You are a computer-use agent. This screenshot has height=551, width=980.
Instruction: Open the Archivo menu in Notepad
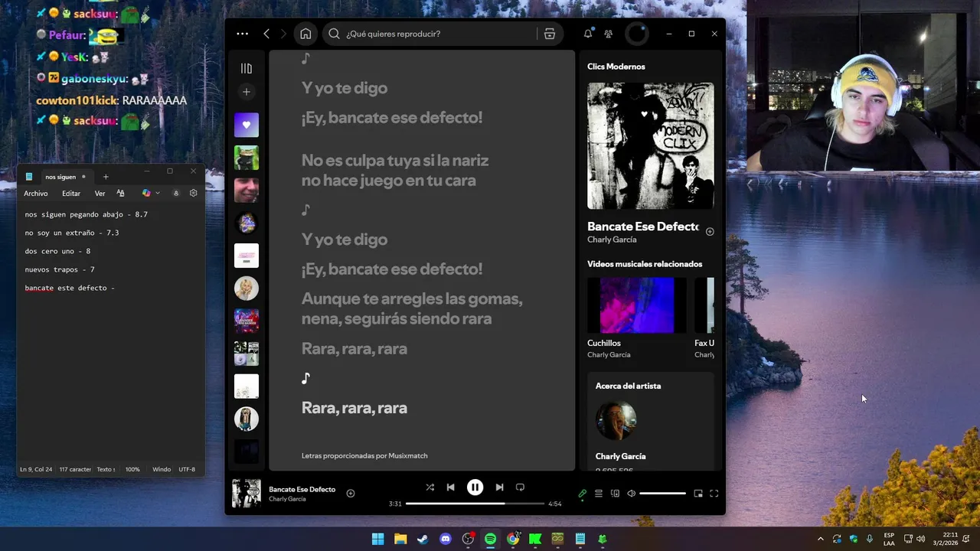coord(36,194)
